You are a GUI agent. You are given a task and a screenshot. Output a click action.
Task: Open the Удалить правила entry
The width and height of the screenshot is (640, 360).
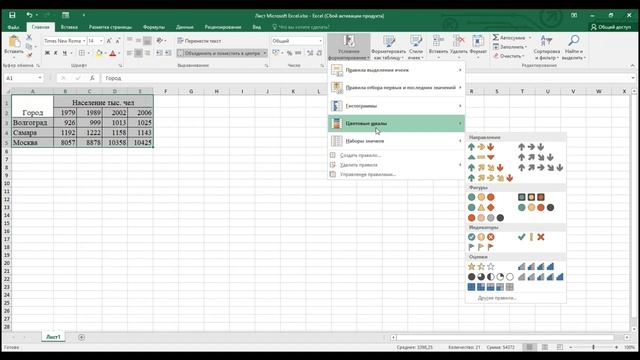point(396,165)
